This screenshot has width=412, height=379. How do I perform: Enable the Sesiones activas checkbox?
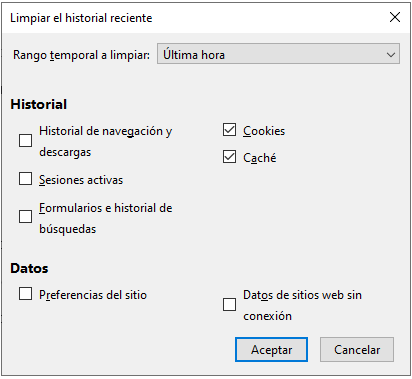click(x=25, y=179)
